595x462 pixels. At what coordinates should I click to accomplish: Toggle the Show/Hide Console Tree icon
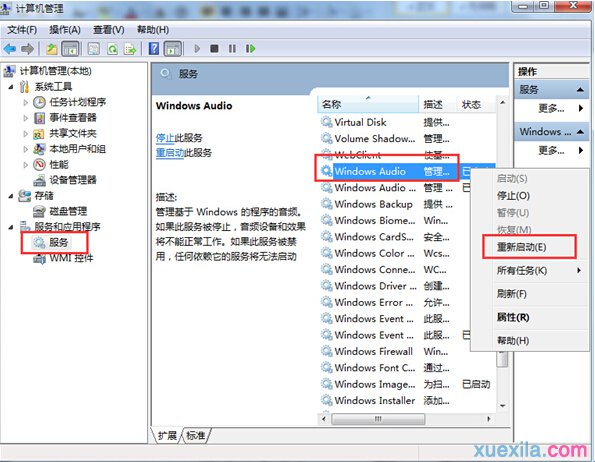pyautogui.click(x=70, y=49)
